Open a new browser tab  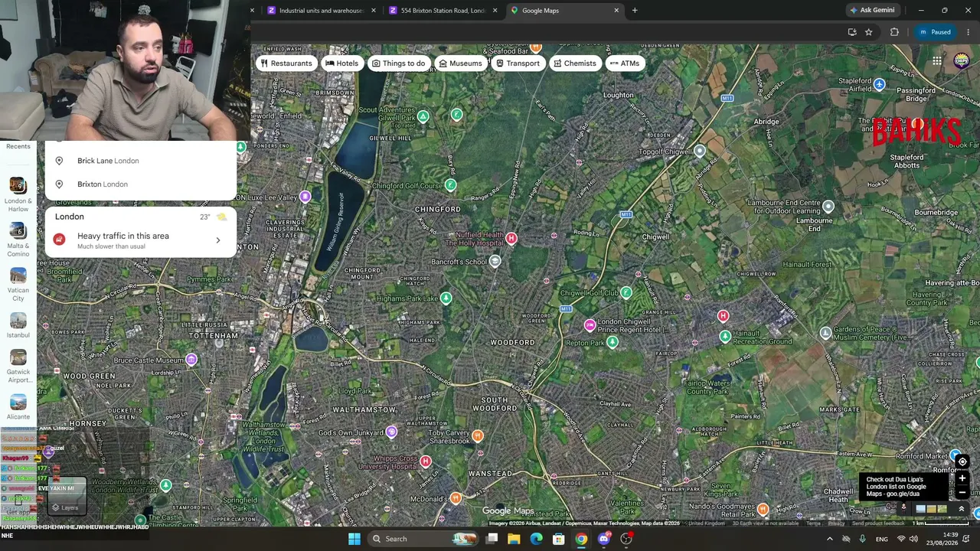coord(635,11)
